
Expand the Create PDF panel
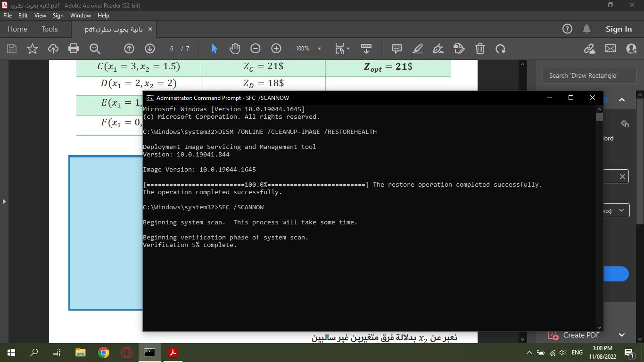click(x=621, y=335)
